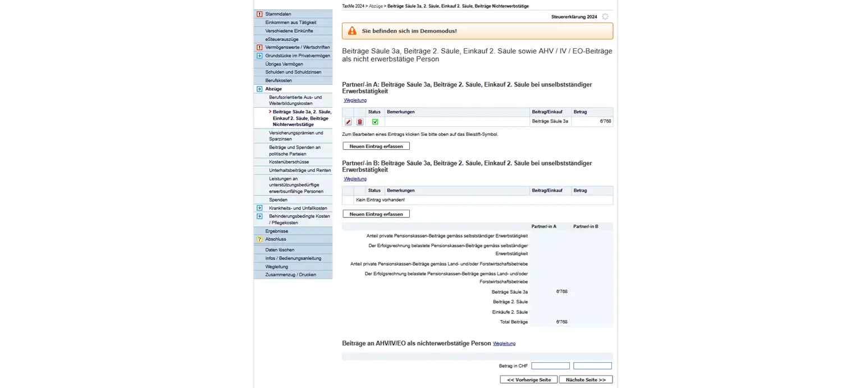Click the arrow icon beside Krankheits- und Unfallkosten

pyautogui.click(x=258, y=208)
